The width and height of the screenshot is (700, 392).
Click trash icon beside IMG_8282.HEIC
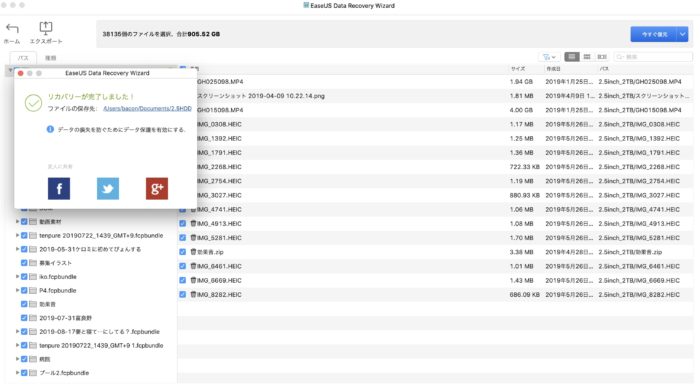[193, 295]
